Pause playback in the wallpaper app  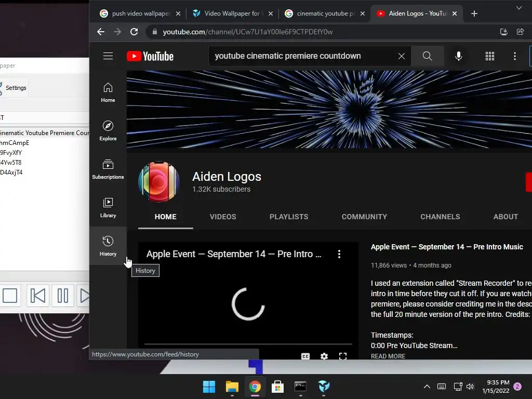[x=63, y=296]
